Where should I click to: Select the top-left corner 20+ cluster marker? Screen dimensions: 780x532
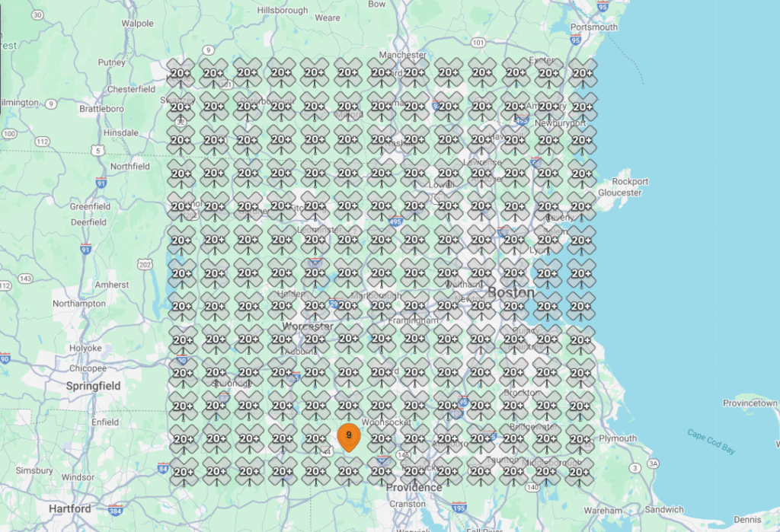click(181, 74)
